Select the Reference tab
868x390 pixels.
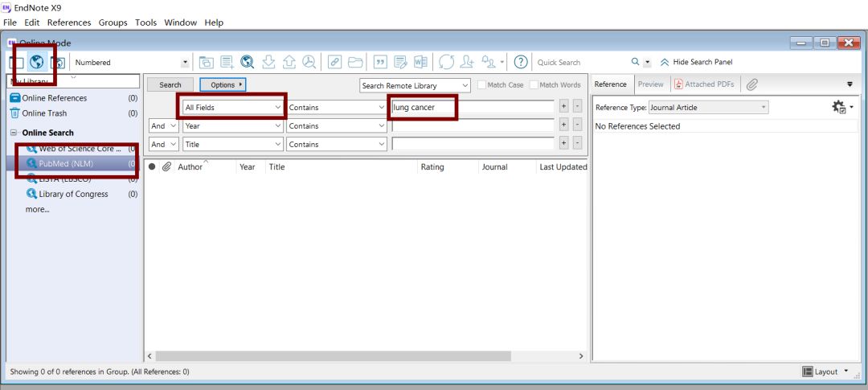pyautogui.click(x=611, y=84)
